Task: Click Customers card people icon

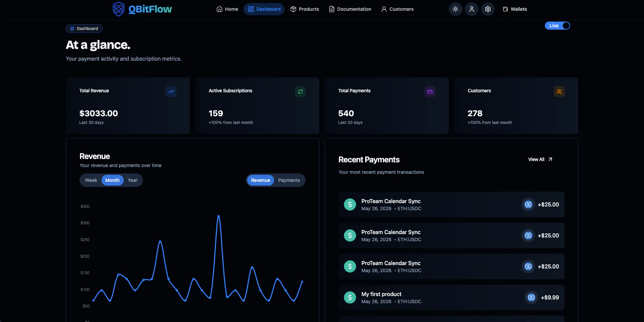Action: [559, 92]
